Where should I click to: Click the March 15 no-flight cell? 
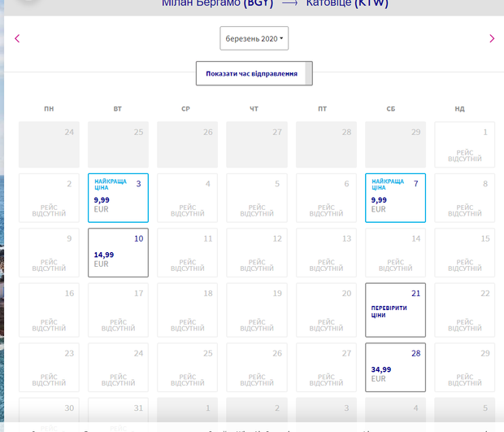click(x=464, y=252)
